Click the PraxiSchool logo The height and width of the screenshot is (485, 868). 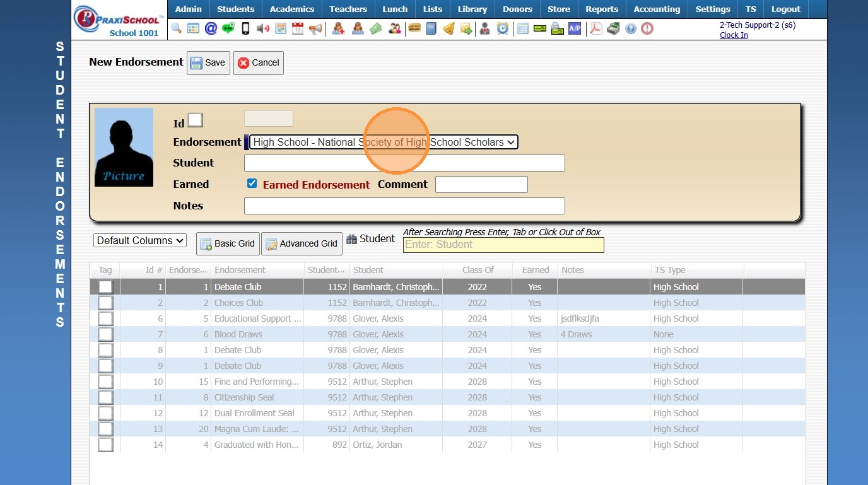point(119,20)
